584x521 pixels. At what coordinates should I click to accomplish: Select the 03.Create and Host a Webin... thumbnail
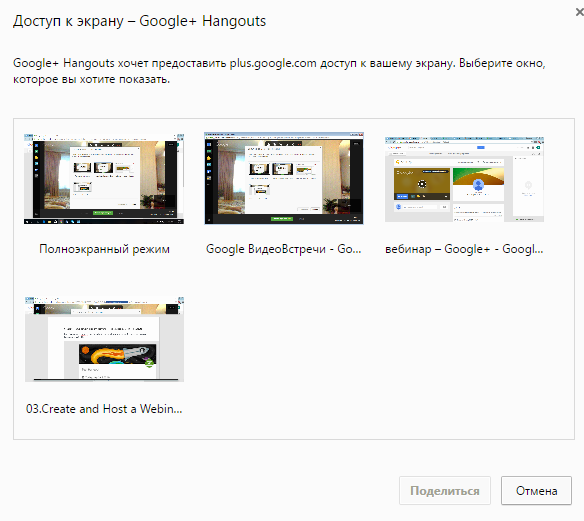(x=104, y=339)
